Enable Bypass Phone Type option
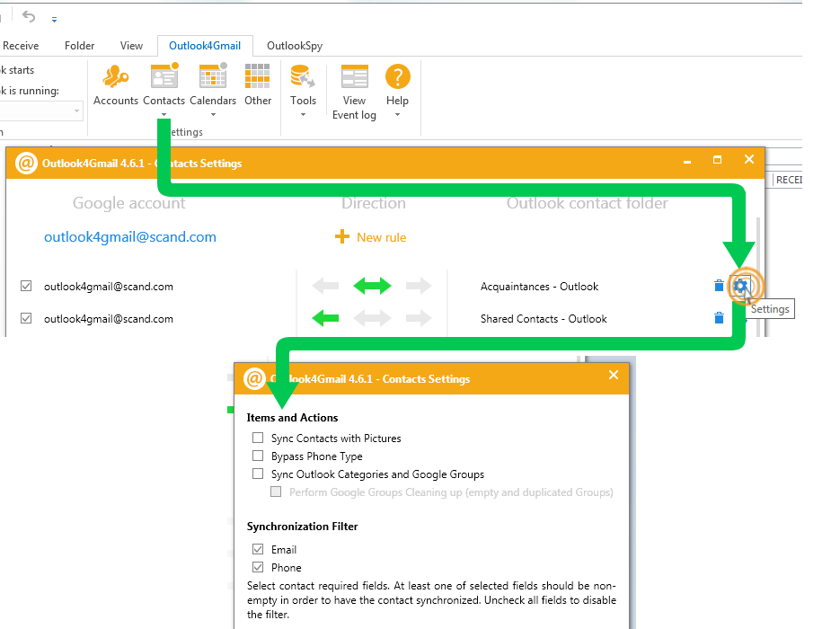The height and width of the screenshot is (629, 840). [x=258, y=456]
